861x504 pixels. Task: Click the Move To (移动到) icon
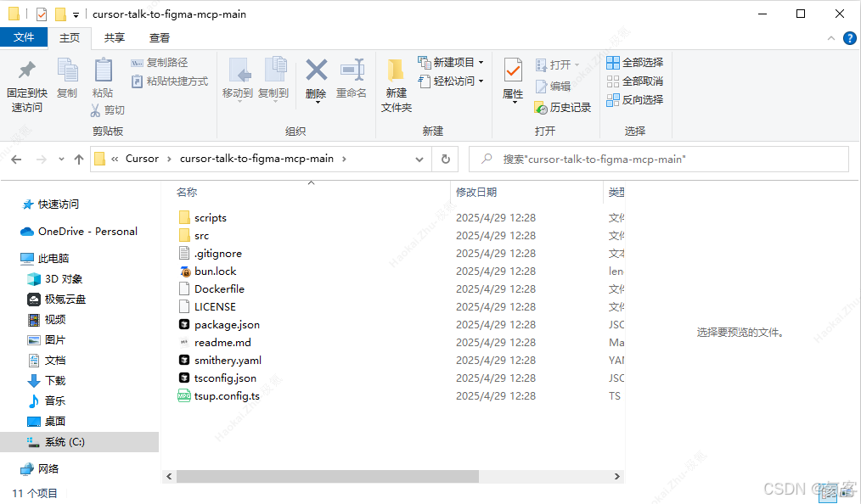[239, 70]
